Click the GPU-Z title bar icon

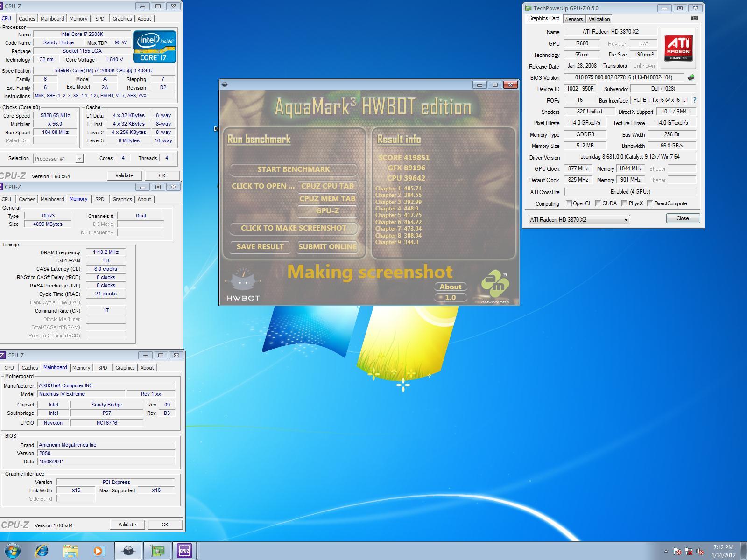(x=528, y=8)
